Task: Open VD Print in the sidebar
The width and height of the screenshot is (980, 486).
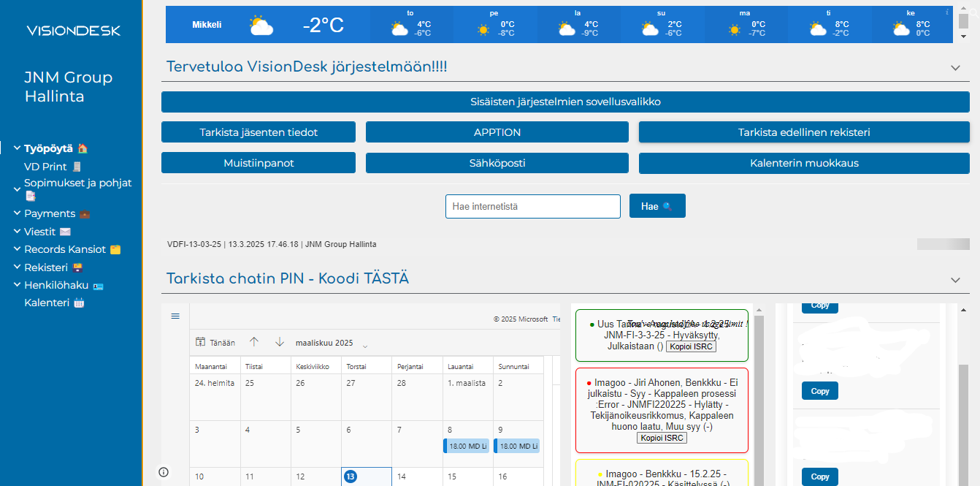Action: [x=45, y=167]
